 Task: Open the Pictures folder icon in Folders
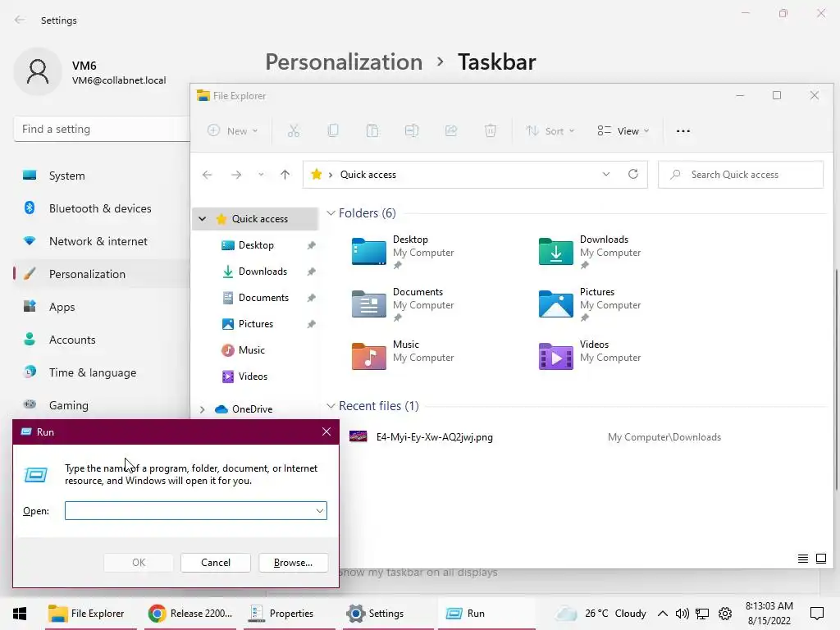pyautogui.click(x=555, y=304)
